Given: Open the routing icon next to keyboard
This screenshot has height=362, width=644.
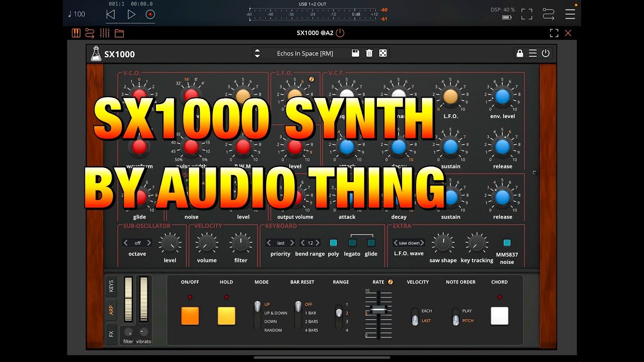Looking at the screenshot, I should pyautogui.click(x=90, y=33).
